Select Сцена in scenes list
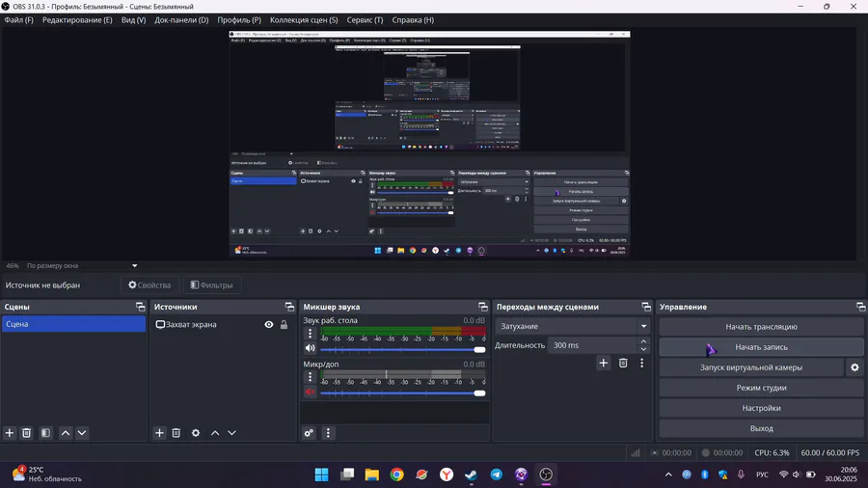Screen dimensions: 868x488 [73, 324]
